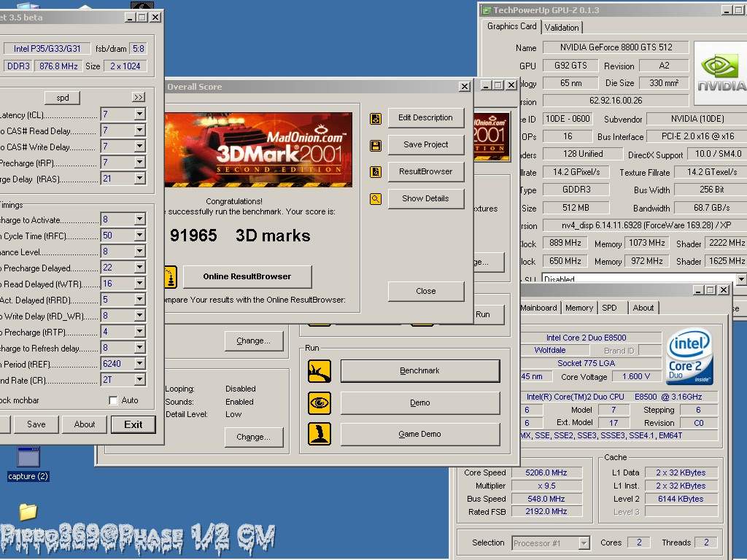Click the magnifier Show Details icon
Image resolution: width=747 pixels, height=560 pixels.
376,199
